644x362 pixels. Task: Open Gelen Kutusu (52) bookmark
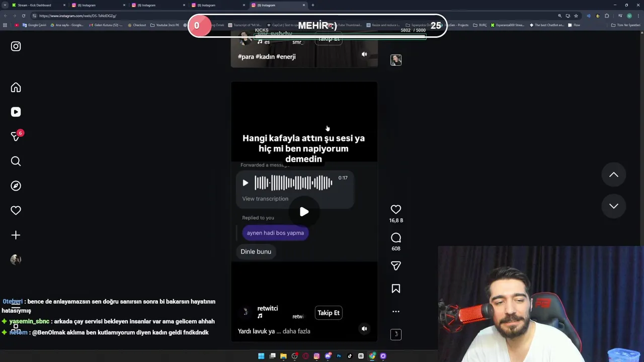105,25
